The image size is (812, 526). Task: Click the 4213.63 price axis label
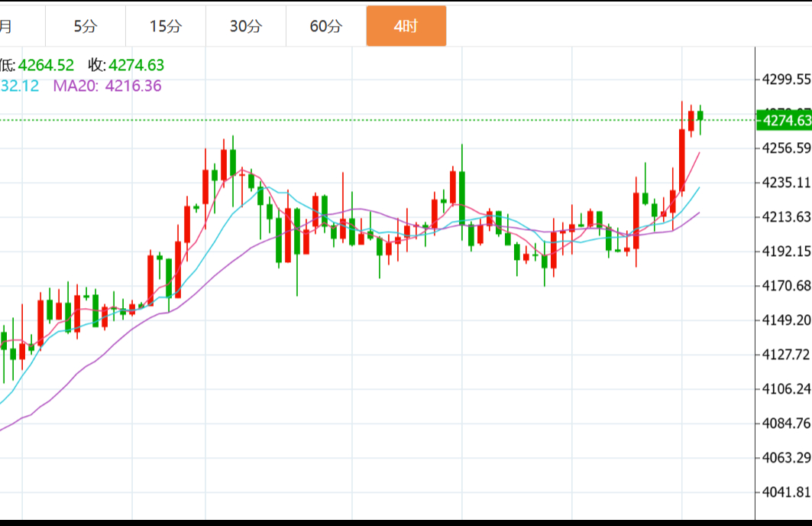pyautogui.click(x=786, y=216)
